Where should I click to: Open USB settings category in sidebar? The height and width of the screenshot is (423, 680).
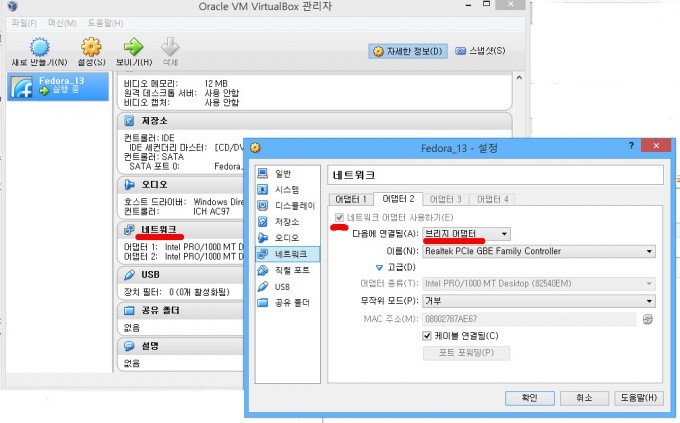281,286
